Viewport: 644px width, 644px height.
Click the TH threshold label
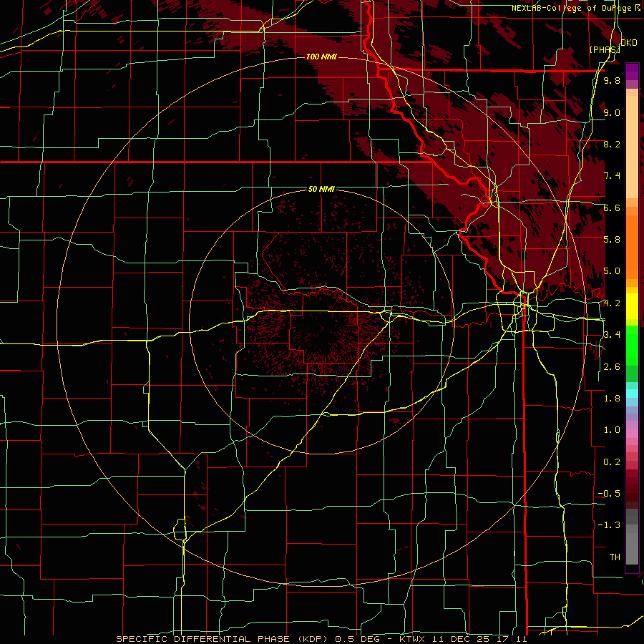(x=615, y=557)
